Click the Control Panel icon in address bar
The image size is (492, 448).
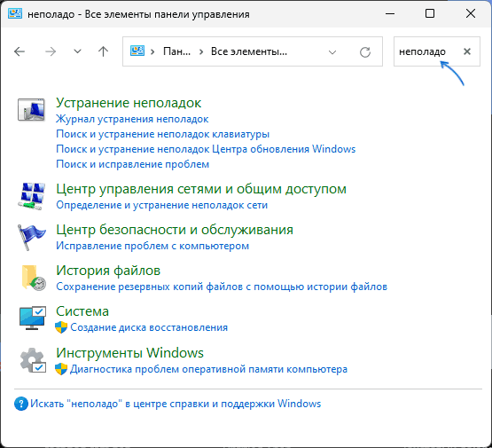pyautogui.click(x=137, y=51)
